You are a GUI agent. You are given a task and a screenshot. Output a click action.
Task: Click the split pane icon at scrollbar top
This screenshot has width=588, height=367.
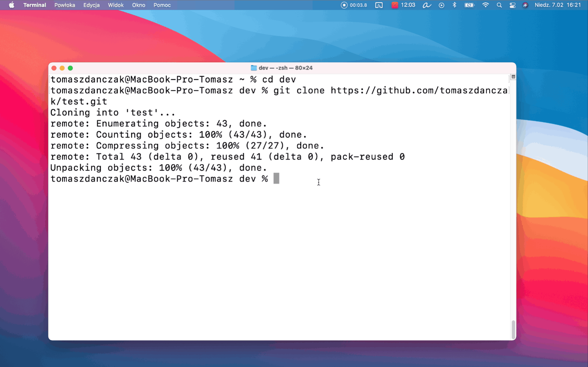[x=513, y=77]
